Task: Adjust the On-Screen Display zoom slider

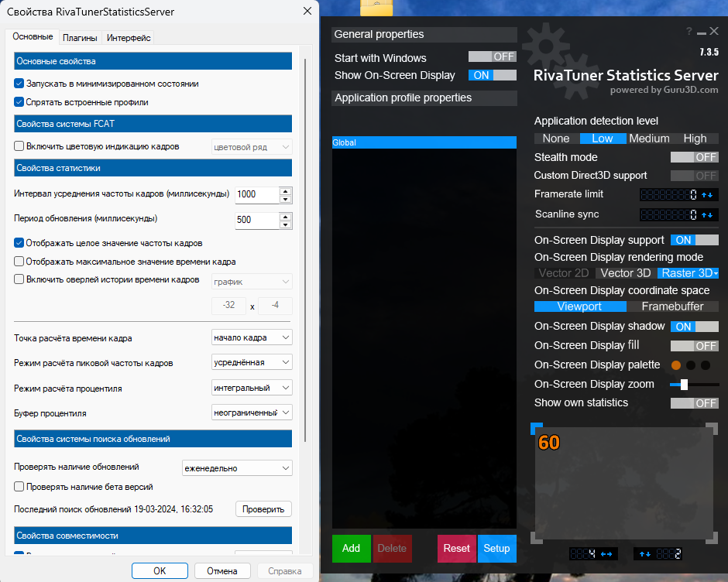Action: point(684,385)
